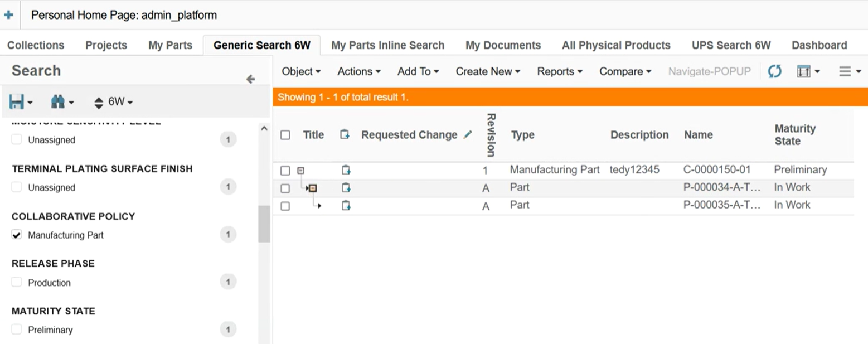Click the save search floppy disk icon
This screenshot has width=868, height=344.
pyautogui.click(x=17, y=102)
